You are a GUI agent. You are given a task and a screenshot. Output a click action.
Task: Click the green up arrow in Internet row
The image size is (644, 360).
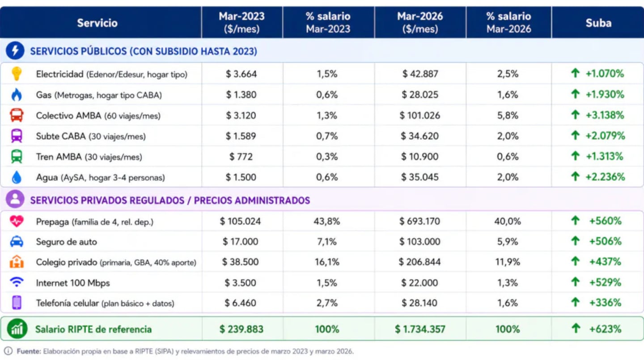click(x=576, y=282)
